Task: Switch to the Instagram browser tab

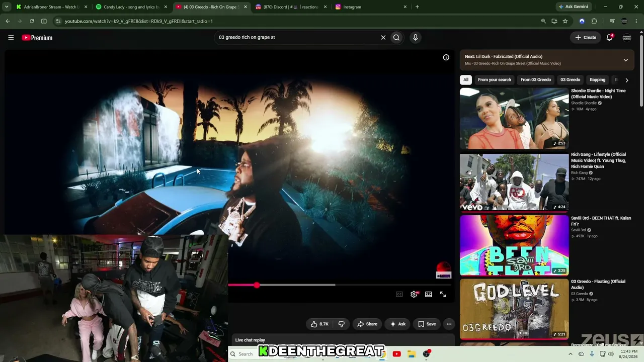Action: (371, 7)
